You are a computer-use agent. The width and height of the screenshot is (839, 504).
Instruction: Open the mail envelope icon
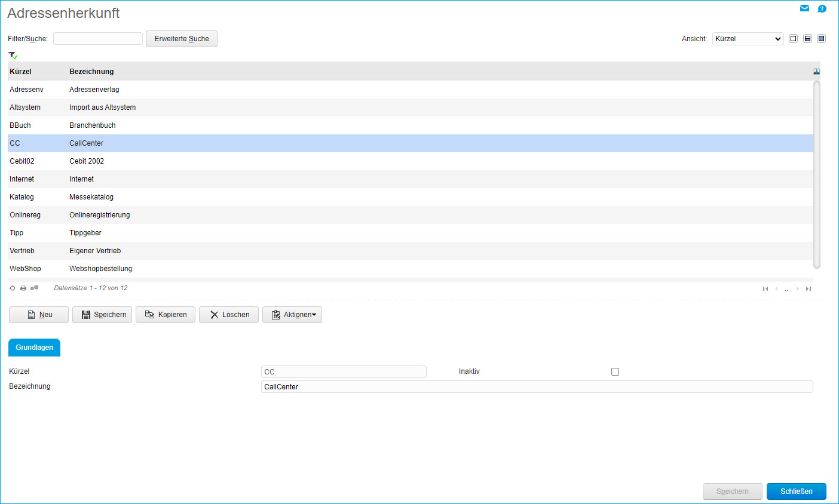[804, 8]
